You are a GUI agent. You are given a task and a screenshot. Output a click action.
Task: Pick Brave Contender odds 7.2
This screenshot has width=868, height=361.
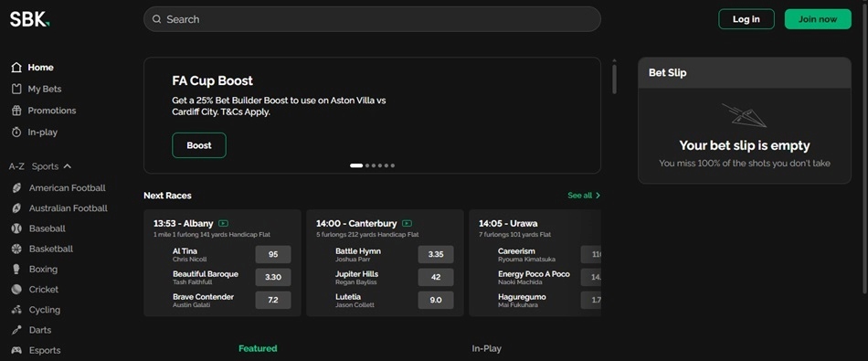point(273,300)
